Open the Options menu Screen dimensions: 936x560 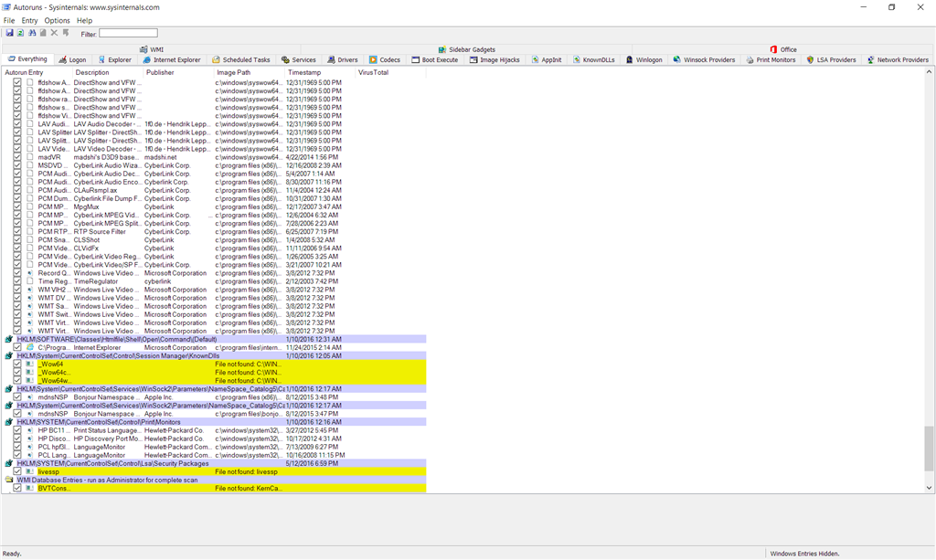(x=57, y=20)
